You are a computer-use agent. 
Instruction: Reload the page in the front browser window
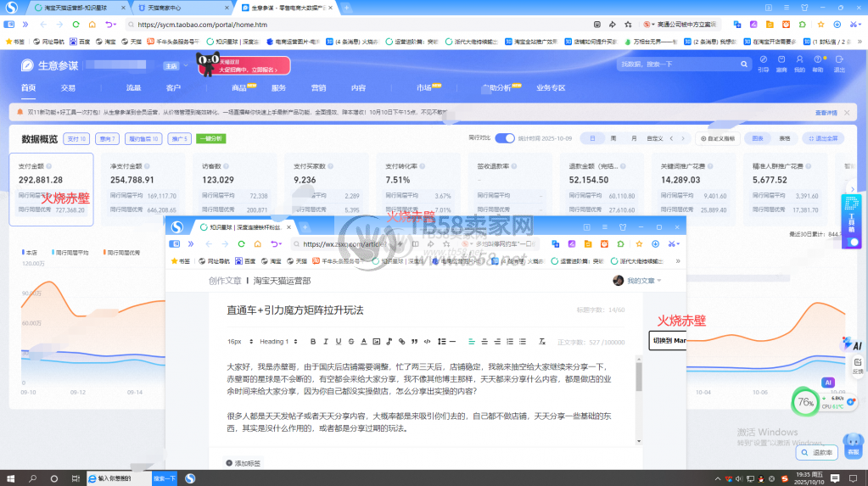pyautogui.click(x=241, y=243)
